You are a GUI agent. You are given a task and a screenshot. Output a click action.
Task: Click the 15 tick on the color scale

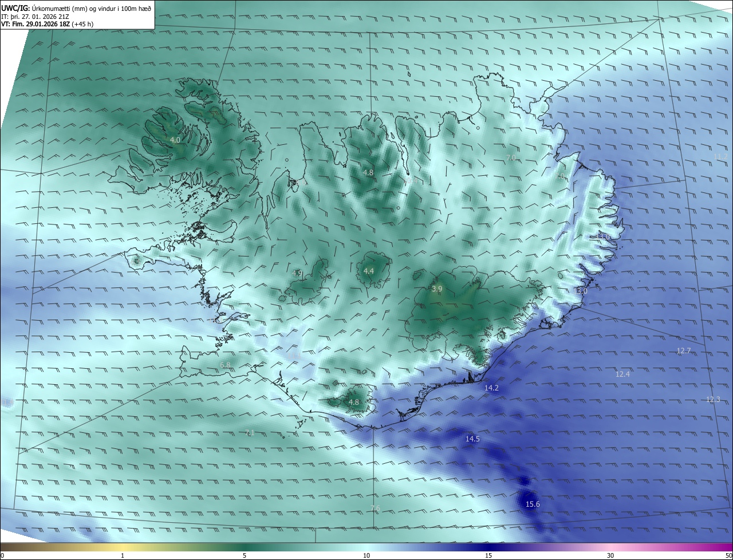click(x=488, y=555)
